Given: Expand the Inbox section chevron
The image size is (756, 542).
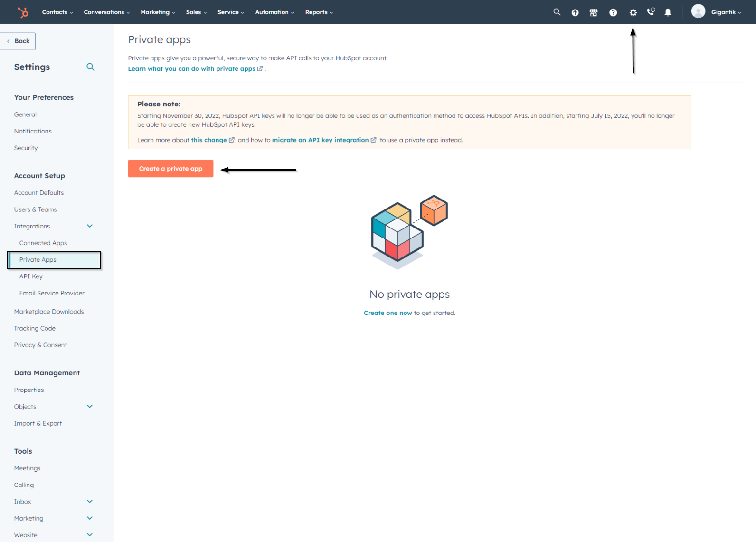Looking at the screenshot, I should (x=90, y=502).
